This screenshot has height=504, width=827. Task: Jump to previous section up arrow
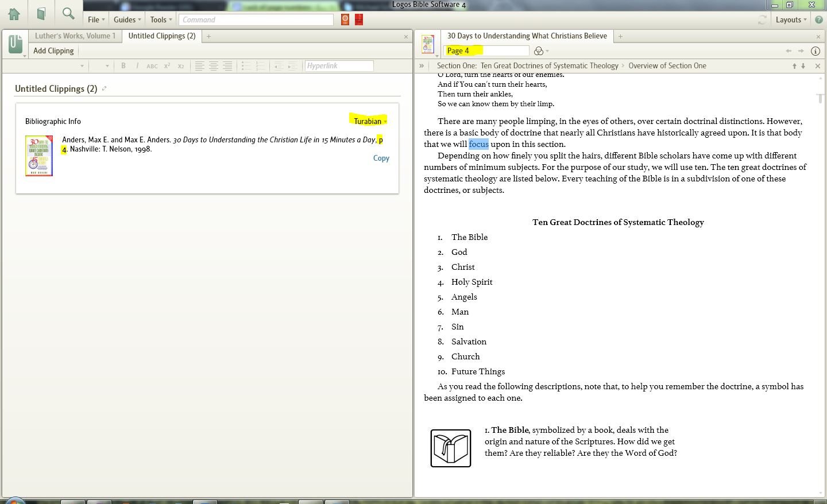[795, 66]
